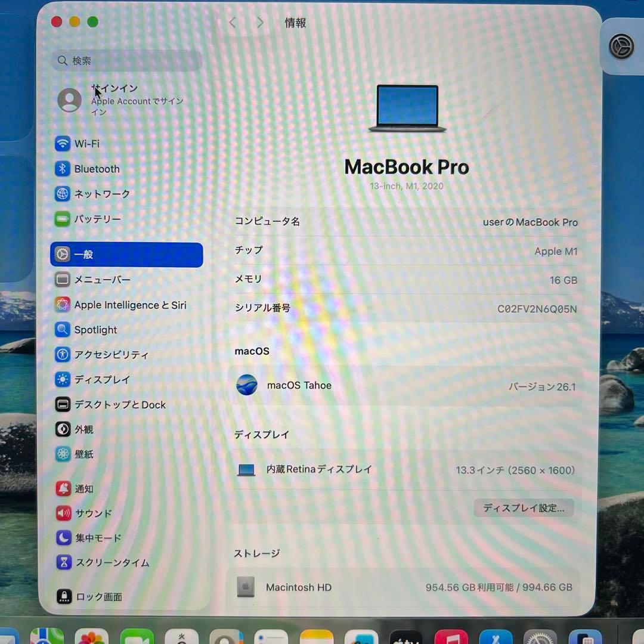Select the Spotlight magnifier icon
The width and height of the screenshot is (644, 644).
63,330
